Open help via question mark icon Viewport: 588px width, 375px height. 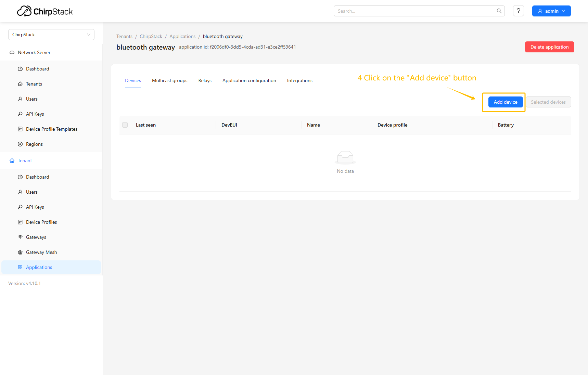[x=518, y=11]
